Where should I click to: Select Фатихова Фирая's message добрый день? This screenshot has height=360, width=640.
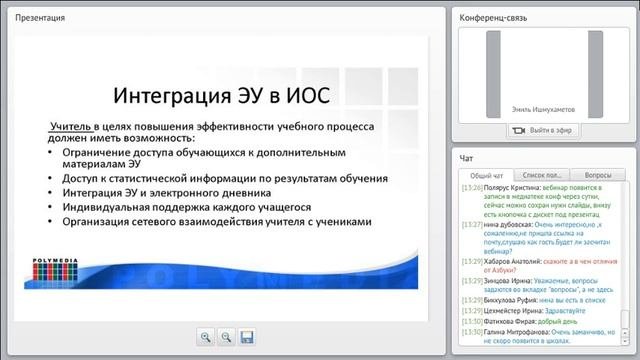click(x=520, y=322)
